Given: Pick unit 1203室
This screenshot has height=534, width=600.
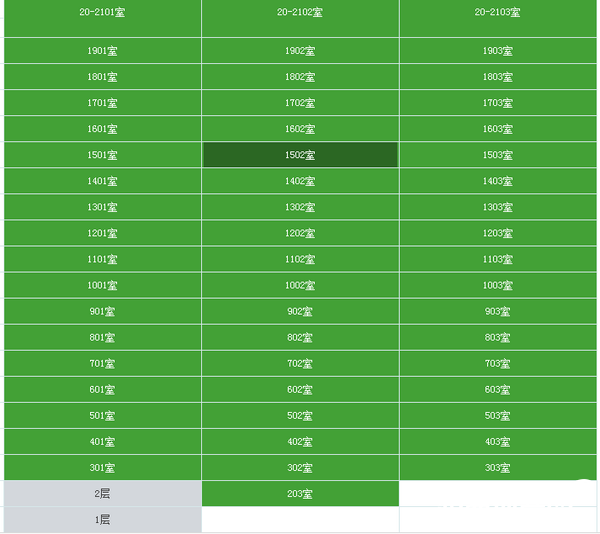Looking at the screenshot, I should pyautogui.click(x=498, y=233).
